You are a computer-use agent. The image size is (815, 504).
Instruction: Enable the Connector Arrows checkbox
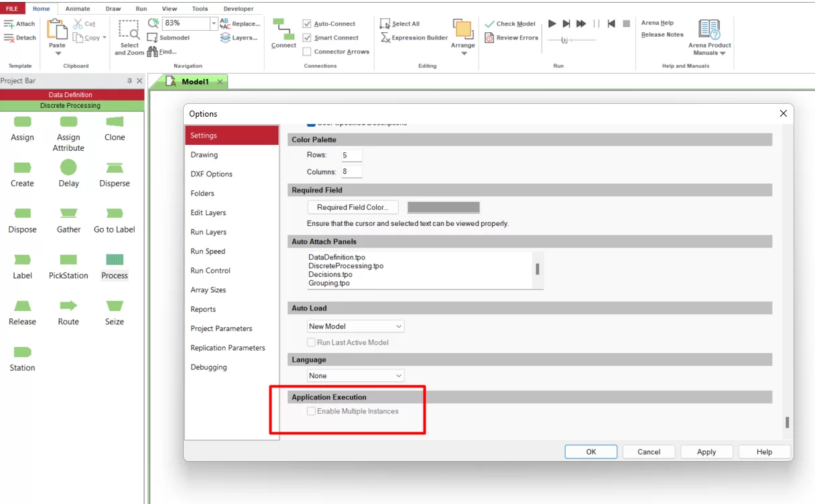[x=307, y=52]
